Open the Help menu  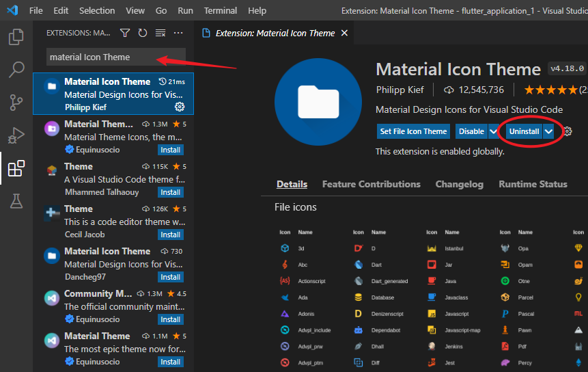[x=257, y=10]
